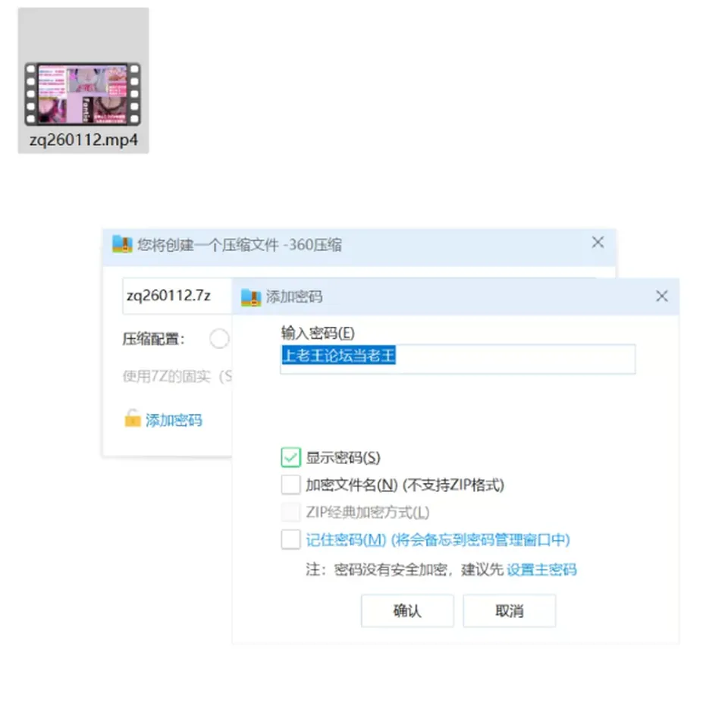Click the archive icon in 添加密码 title bar
The width and height of the screenshot is (728, 706).
pyautogui.click(x=251, y=297)
